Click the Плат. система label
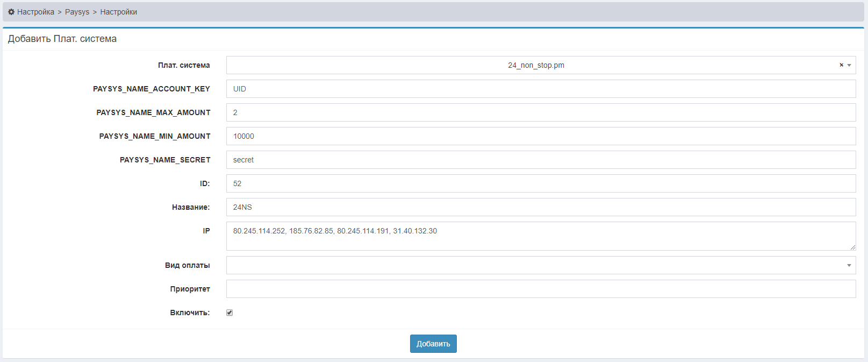This screenshot has width=868, height=362. (x=184, y=65)
